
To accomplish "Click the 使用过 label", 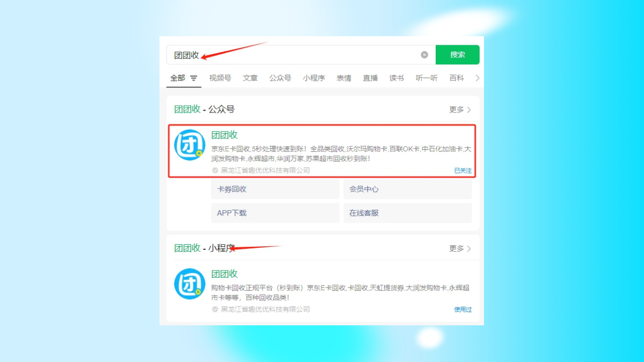I will 463,310.
